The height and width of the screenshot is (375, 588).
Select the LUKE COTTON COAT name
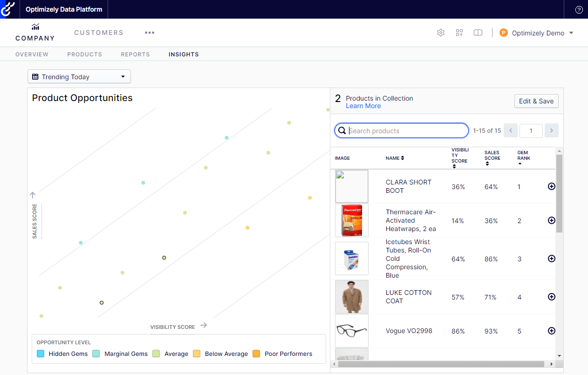click(x=409, y=297)
